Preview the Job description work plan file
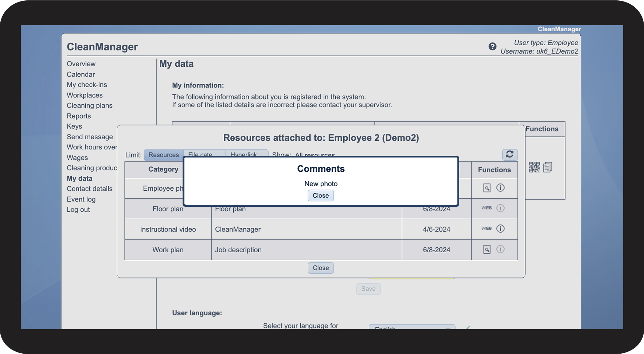 point(487,249)
